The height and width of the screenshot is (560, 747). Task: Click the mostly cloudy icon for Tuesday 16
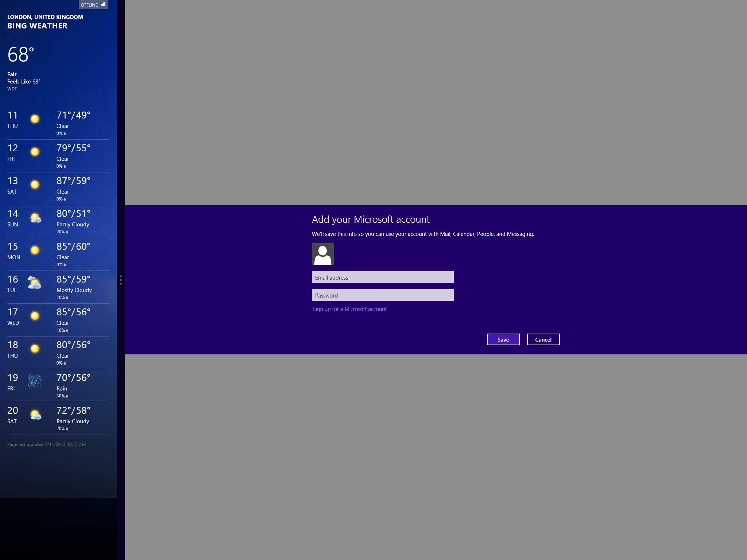click(x=34, y=283)
